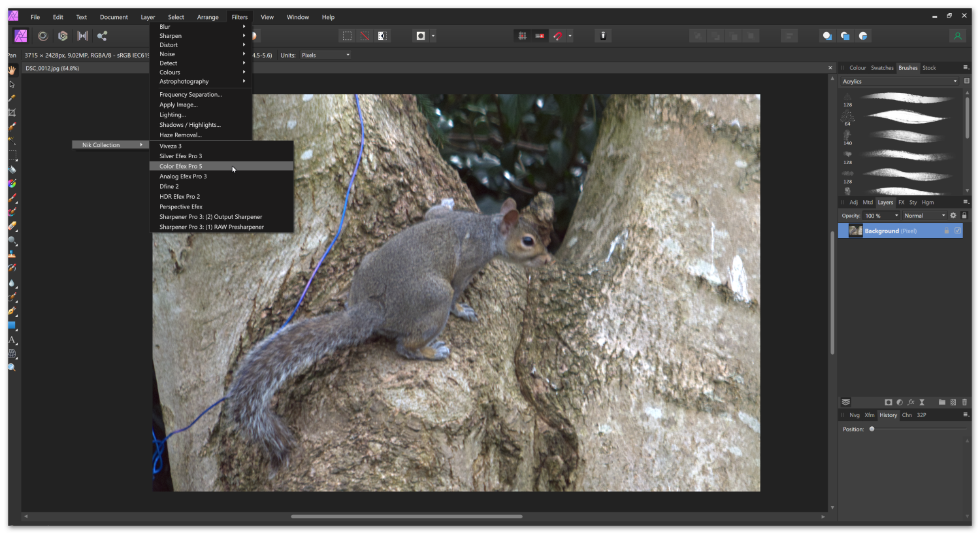
Task: Select the Blur (droplet) tool
Action: (x=12, y=283)
